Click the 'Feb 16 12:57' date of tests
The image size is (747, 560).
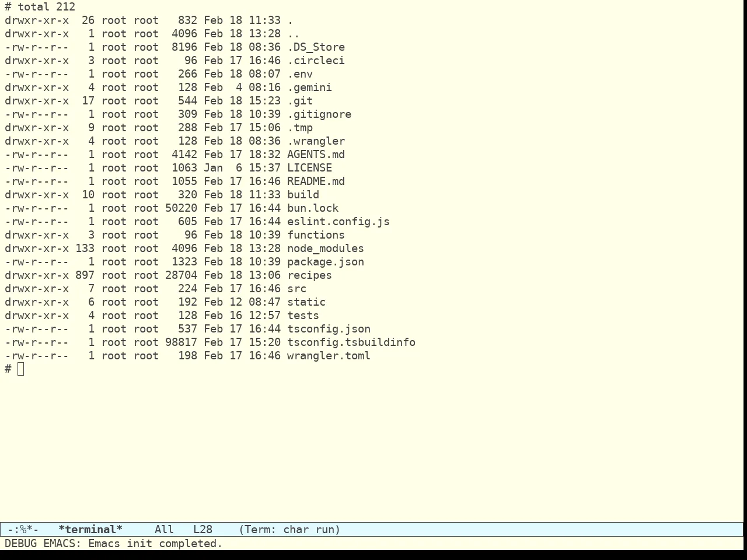click(x=242, y=316)
